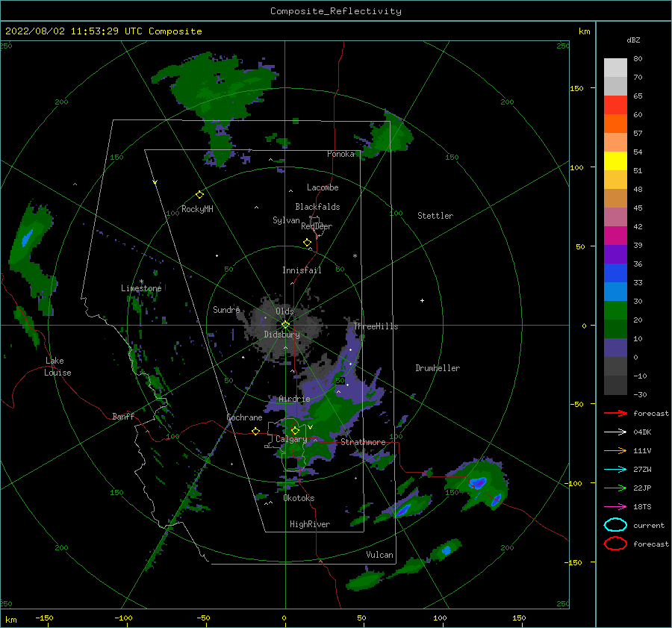Click the cyan 27ZW arrow legend icon
The width and height of the screenshot is (672, 628).
pyautogui.click(x=615, y=470)
